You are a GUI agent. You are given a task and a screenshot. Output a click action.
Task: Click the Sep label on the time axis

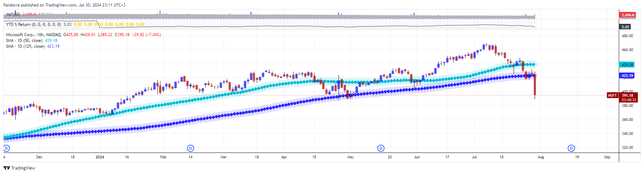pyautogui.click(x=607, y=157)
